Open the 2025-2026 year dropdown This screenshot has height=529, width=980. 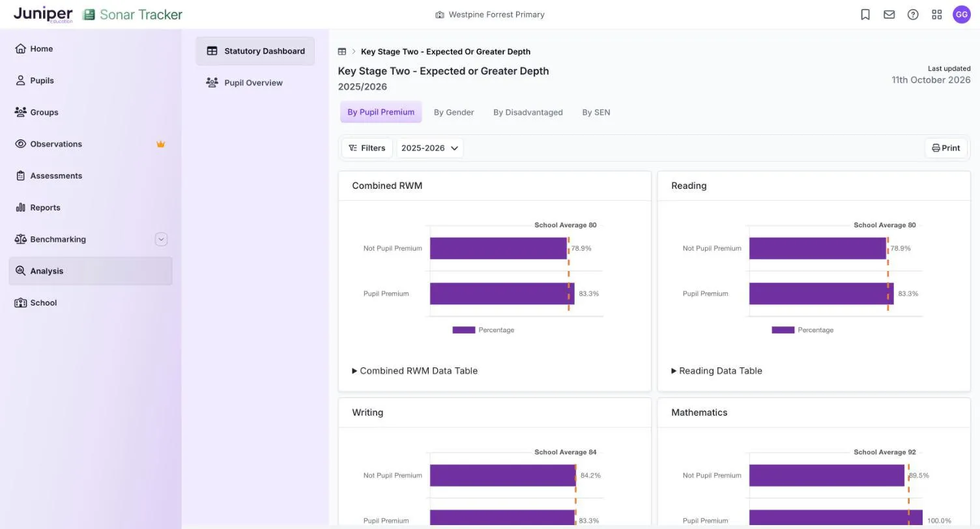pyautogui.click(x=430, y=148)
